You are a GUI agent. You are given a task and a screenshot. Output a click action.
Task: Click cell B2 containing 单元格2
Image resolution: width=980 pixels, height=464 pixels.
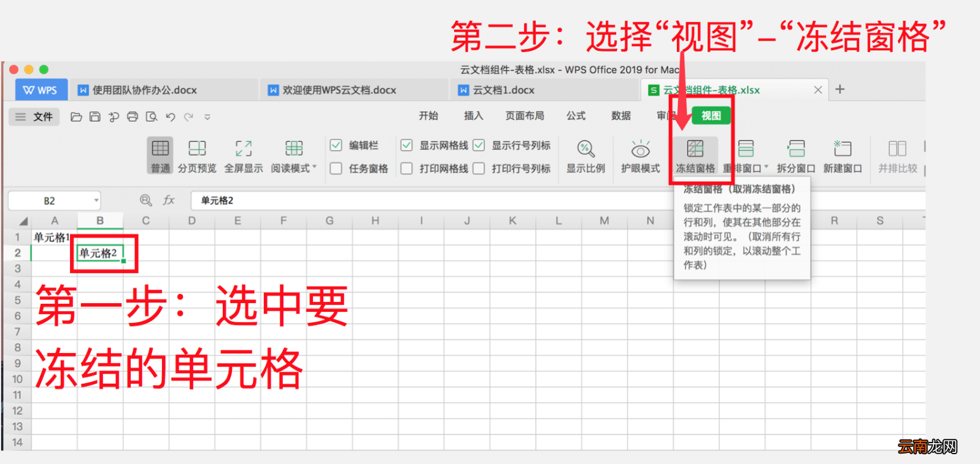point(100,253)
